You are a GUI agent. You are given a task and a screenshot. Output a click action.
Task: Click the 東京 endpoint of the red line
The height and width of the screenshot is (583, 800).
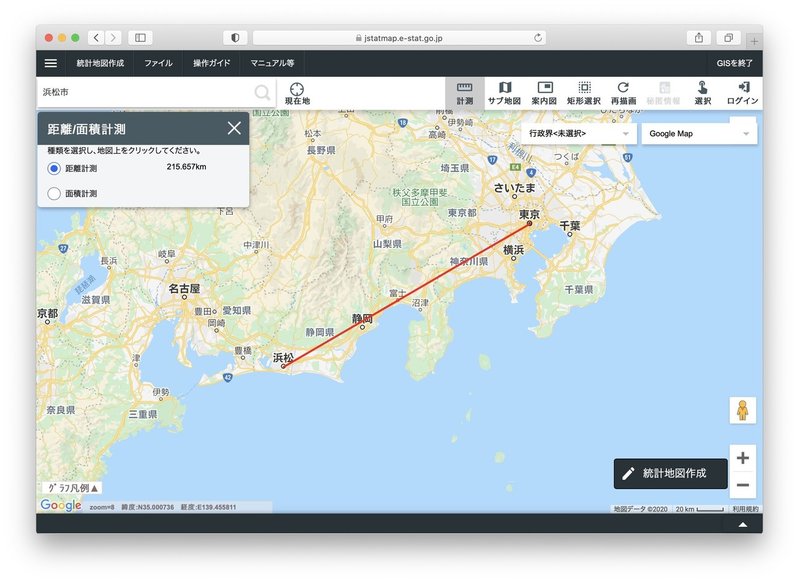pyautogui.click(x=530, y=223)
